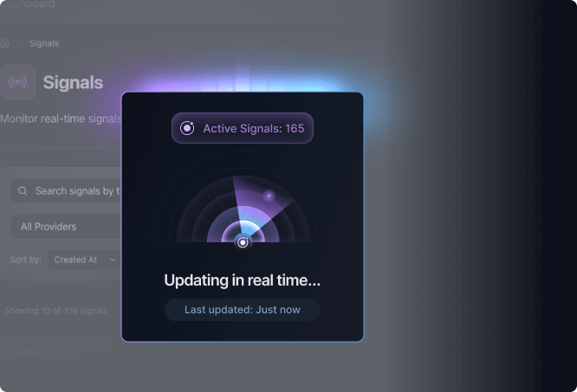Click the Signals broadcast icon beside heading

point(17,81)
